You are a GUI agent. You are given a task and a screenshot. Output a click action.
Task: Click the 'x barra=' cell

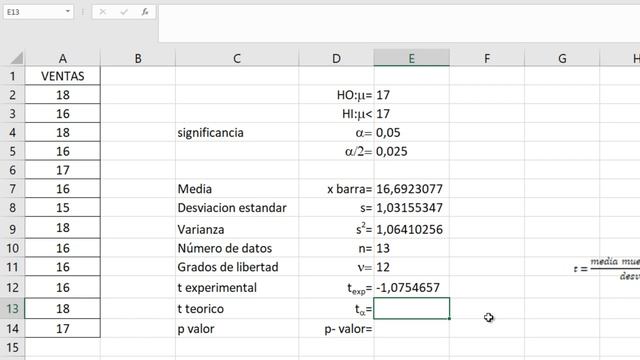coord(336,189)
